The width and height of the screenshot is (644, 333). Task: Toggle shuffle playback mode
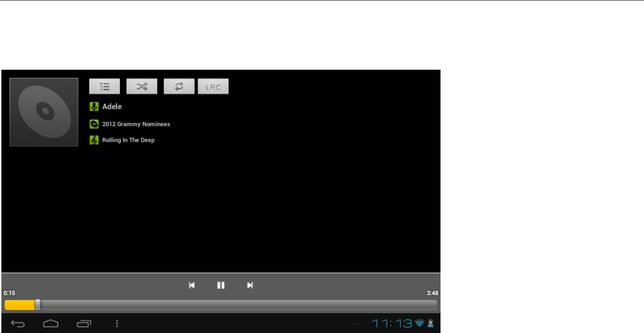[x=142, y=86]
